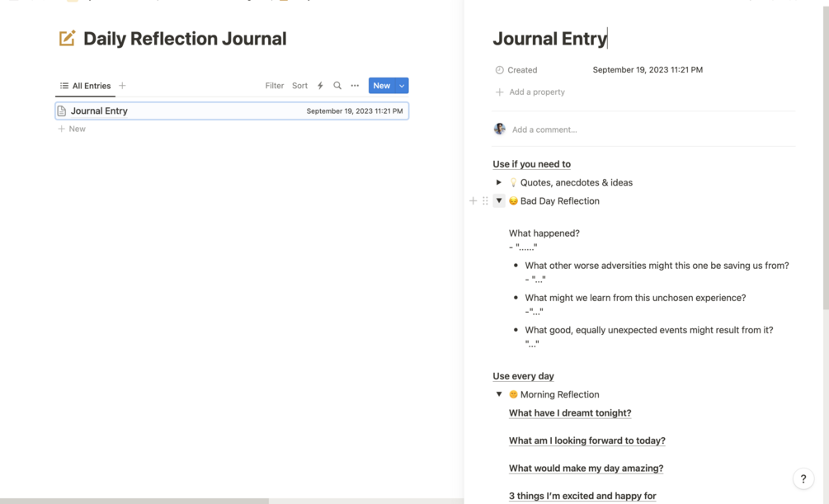829x504 pixels.
Task: Select the All Entries tab
Action: point(86,86)
